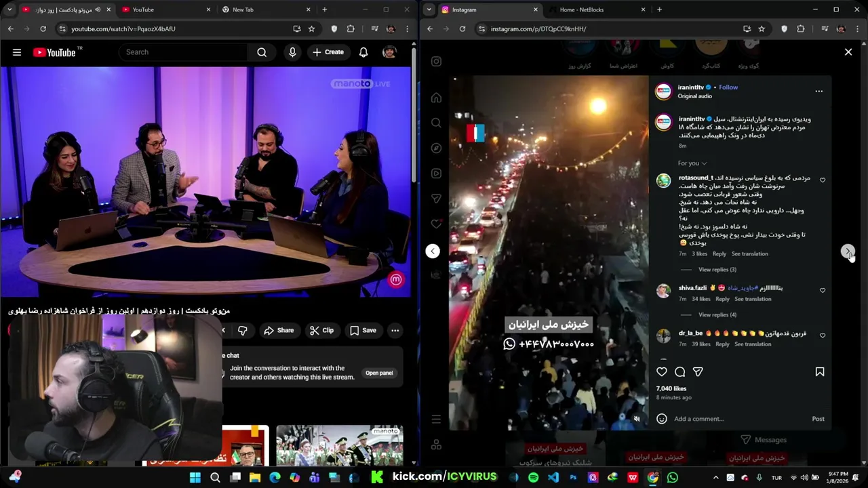Expand View replies (3)
This screenshot has height=488, width=868.
(717, 270)
